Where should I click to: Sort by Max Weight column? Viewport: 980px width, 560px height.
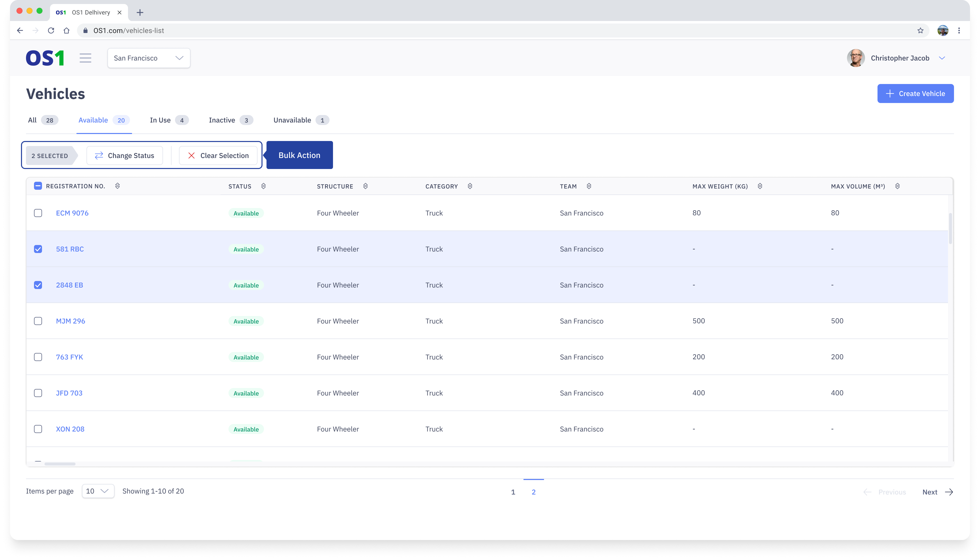pos(759,186)
